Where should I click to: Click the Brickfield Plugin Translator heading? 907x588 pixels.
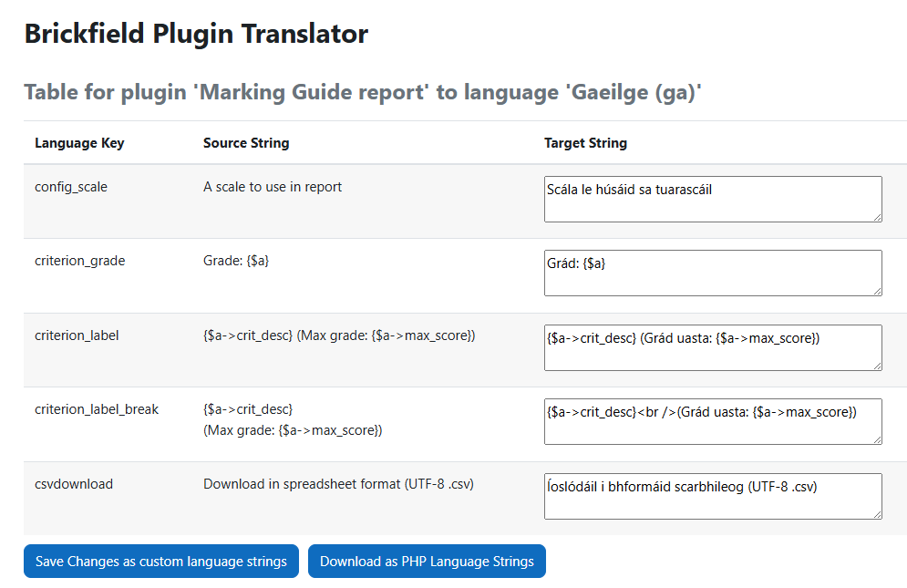pyautogui.click(x=196, y=34)
